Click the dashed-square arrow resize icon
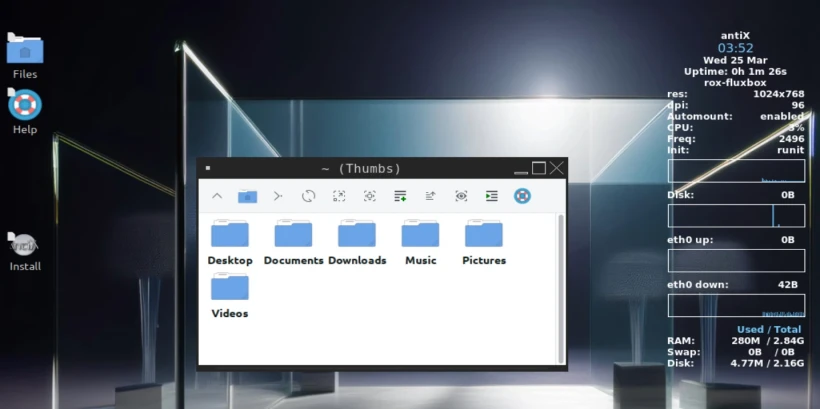 point(339,196)
